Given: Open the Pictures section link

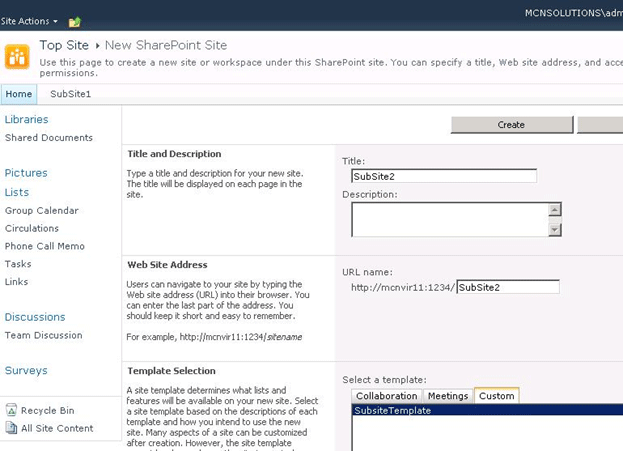Looking at the screenshot, I should (26, 173).
